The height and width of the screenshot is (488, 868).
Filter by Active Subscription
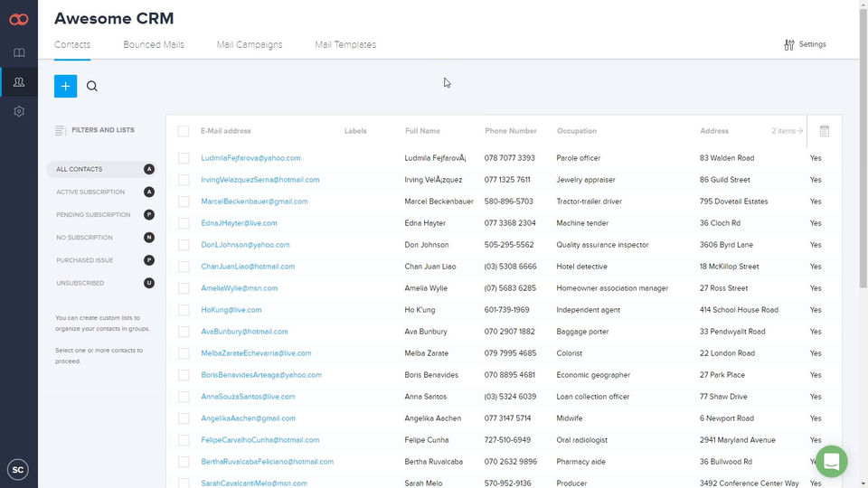90,192
